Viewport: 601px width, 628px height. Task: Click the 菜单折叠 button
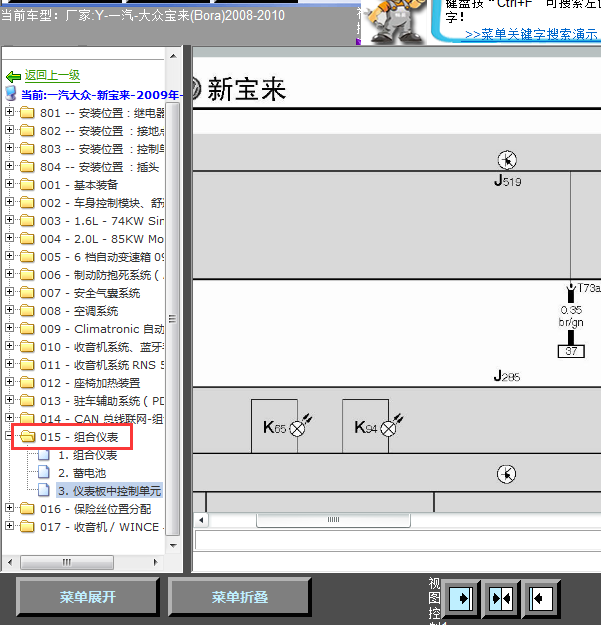pos(239,597)
